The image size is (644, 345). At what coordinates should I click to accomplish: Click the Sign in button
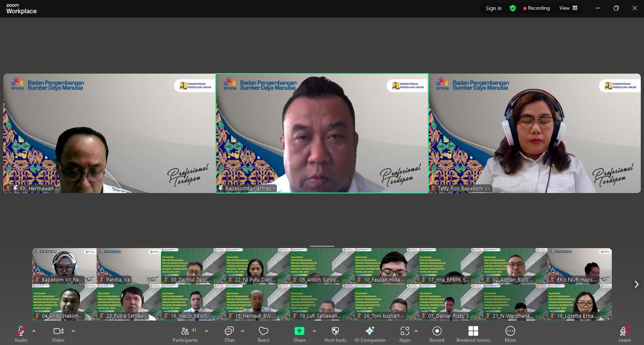coord(493,8)
